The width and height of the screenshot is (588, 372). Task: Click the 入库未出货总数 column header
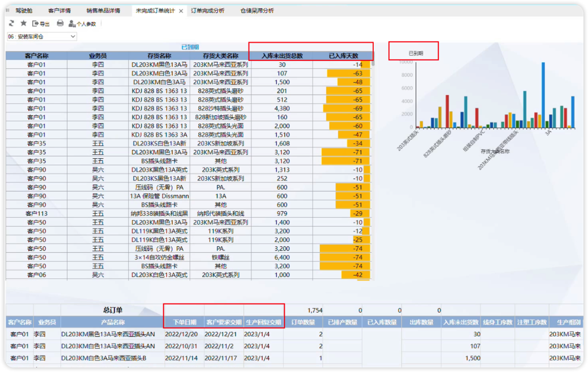[282, 55]
